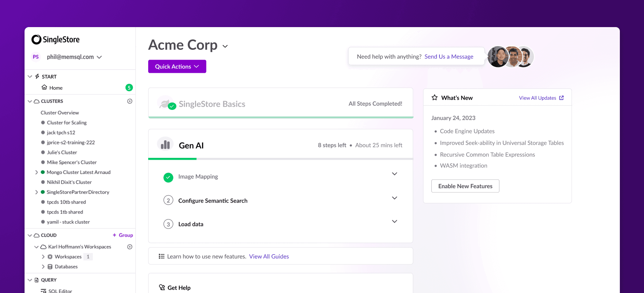
Task: Expand the Workspaces tree item
Action: tap(43, 257)
